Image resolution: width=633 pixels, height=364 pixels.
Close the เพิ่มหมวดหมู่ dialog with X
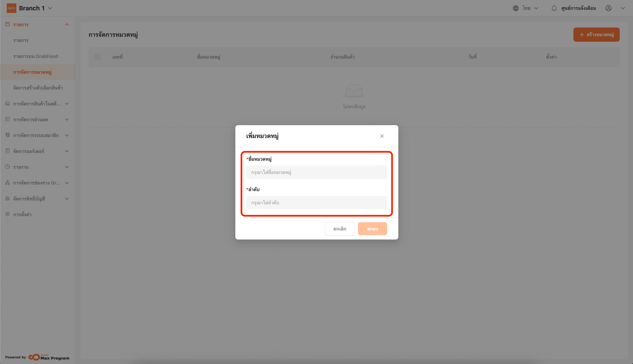point(382,136)
